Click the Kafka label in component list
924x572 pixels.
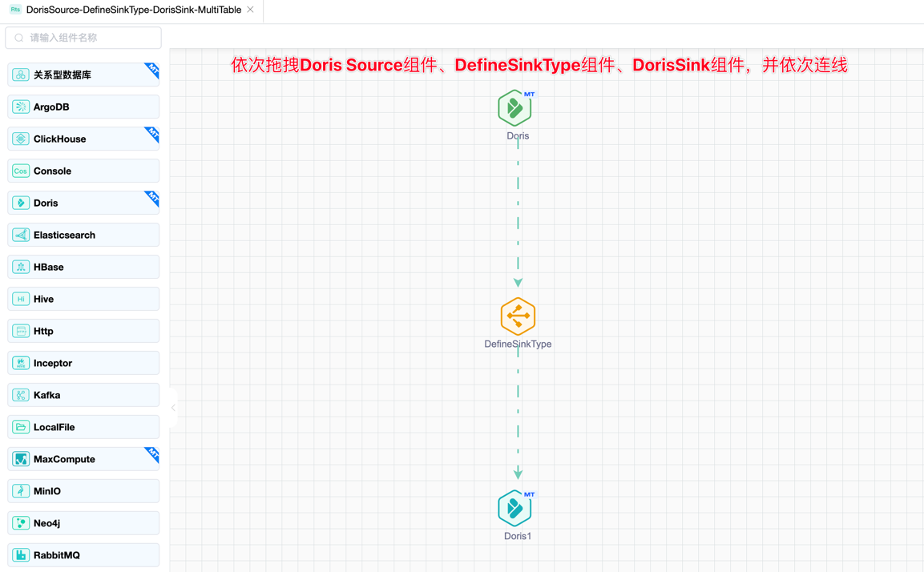(x=47, y=395)
